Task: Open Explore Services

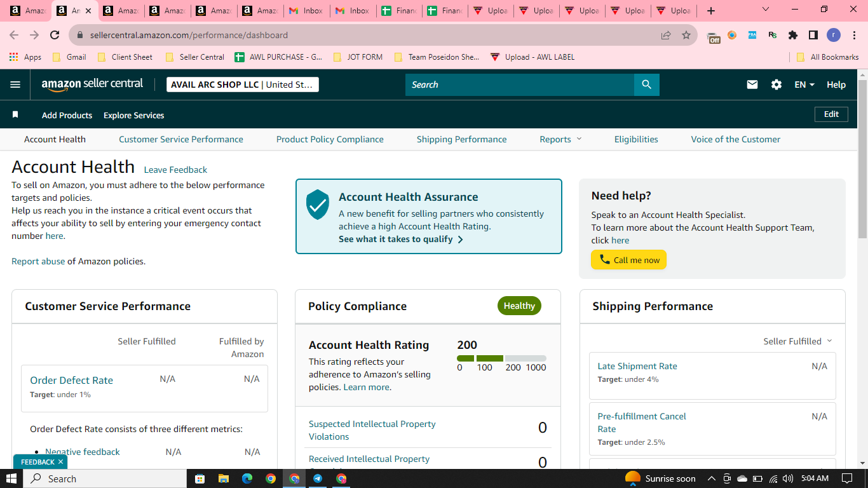Action: (x=134, y=115)
